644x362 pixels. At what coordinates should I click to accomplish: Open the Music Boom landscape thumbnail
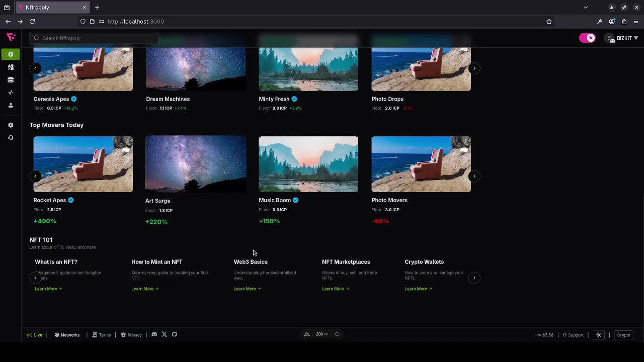pyautogui.click(x=308, y=164)
